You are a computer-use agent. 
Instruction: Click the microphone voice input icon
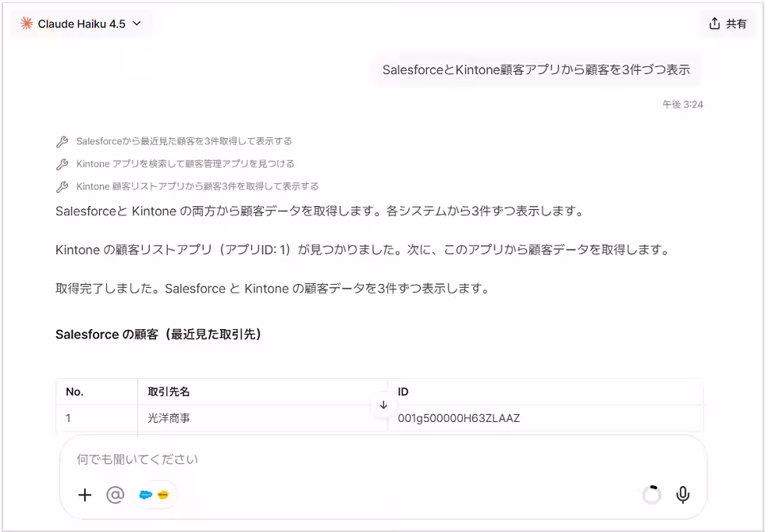click(x=682, y=495)
